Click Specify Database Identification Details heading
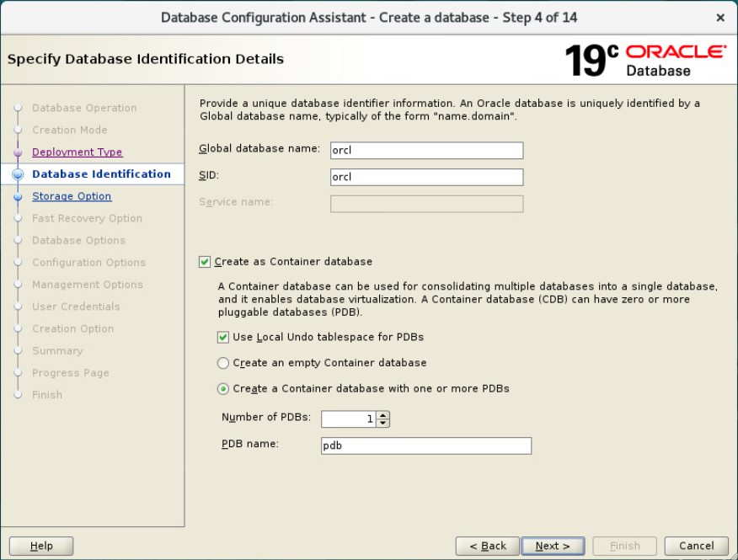 point(146,59)
